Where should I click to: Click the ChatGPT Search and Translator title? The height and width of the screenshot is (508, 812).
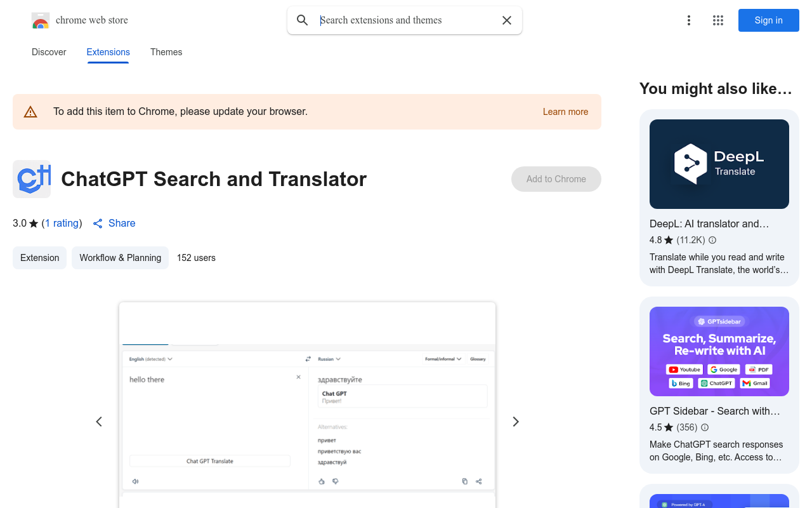(214, 179)
